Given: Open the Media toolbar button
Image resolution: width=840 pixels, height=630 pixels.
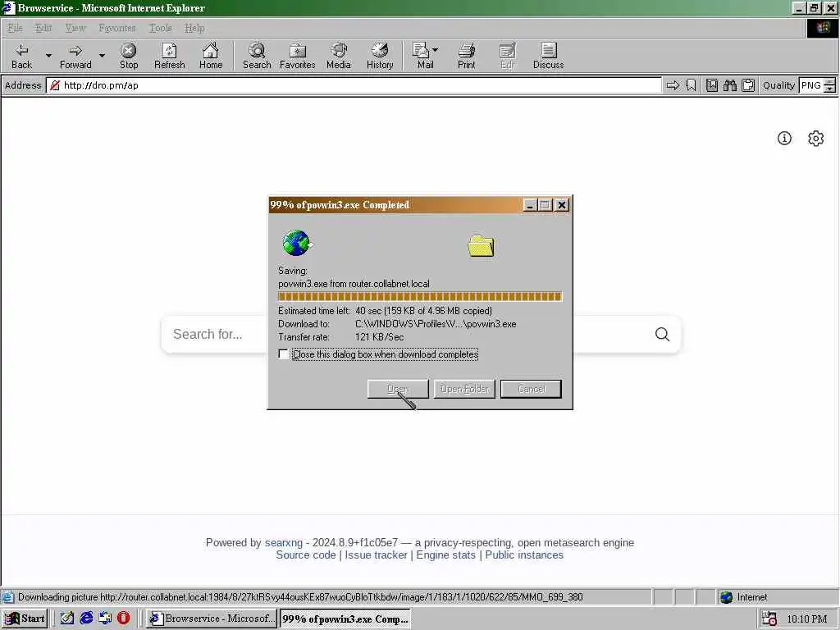Looking at the screenshot, I should click(x=339, y=56).
